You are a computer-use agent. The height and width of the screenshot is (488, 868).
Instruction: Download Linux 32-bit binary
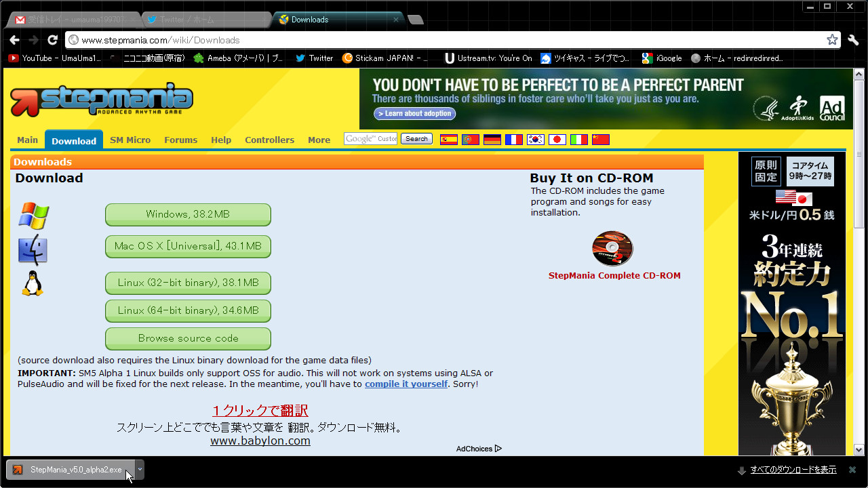tap(188, 283)
